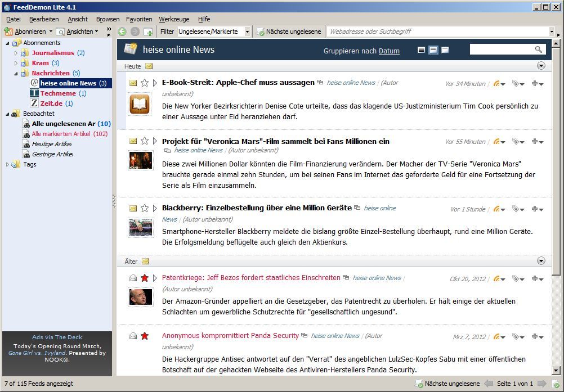Collapse the Älter group with round arrow

click(541, 261)
